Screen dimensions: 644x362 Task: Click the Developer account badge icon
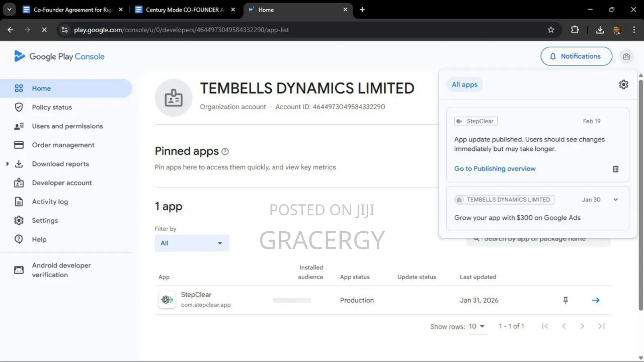(19, 183)
